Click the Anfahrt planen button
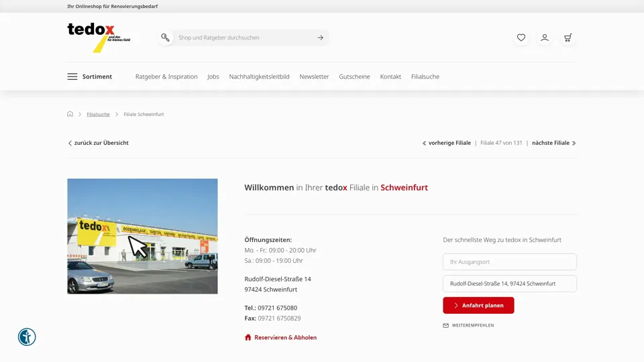This screenshot has width=644, height=362. click(478, 306)
